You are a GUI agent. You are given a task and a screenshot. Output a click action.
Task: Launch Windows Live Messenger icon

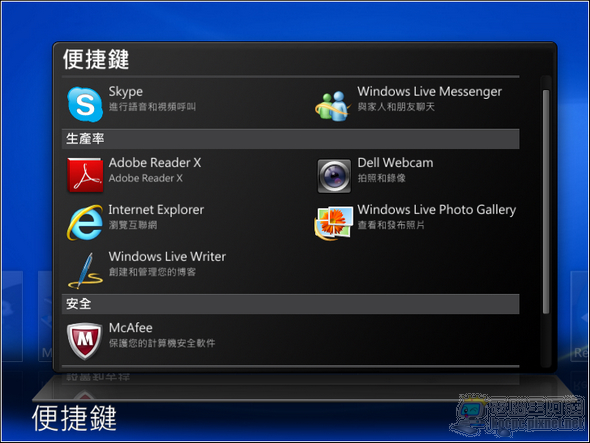(x=333, y=106)
